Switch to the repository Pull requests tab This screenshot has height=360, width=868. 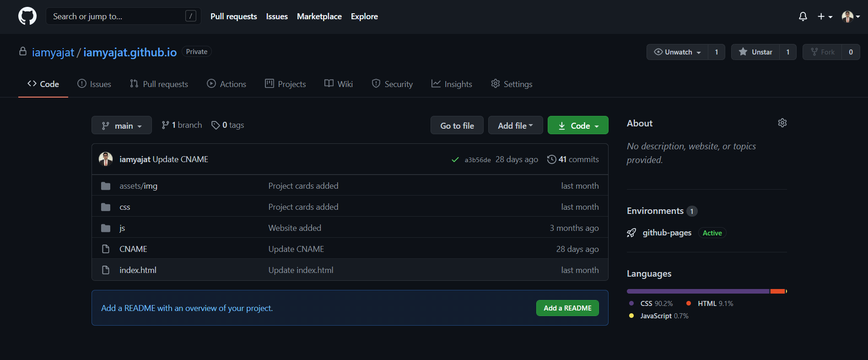[159, 84]
